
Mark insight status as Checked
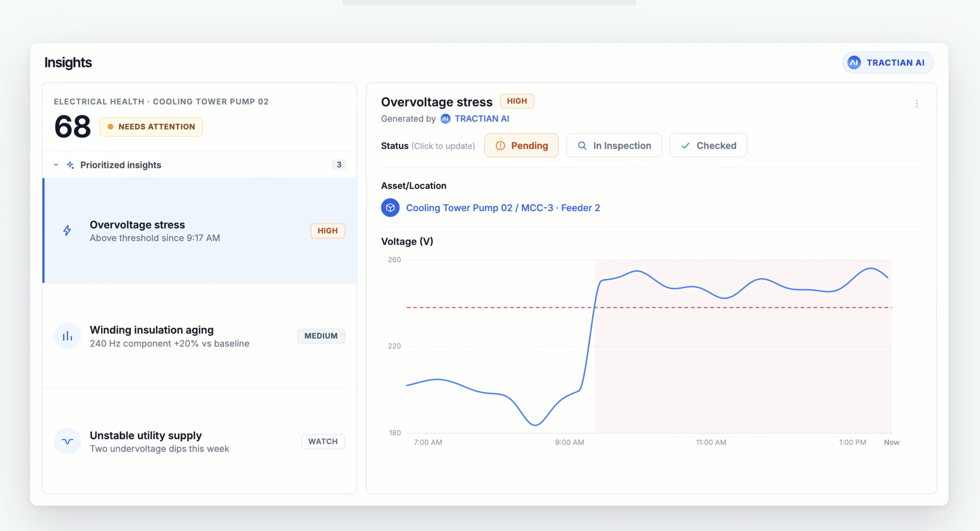click(708, 146)
